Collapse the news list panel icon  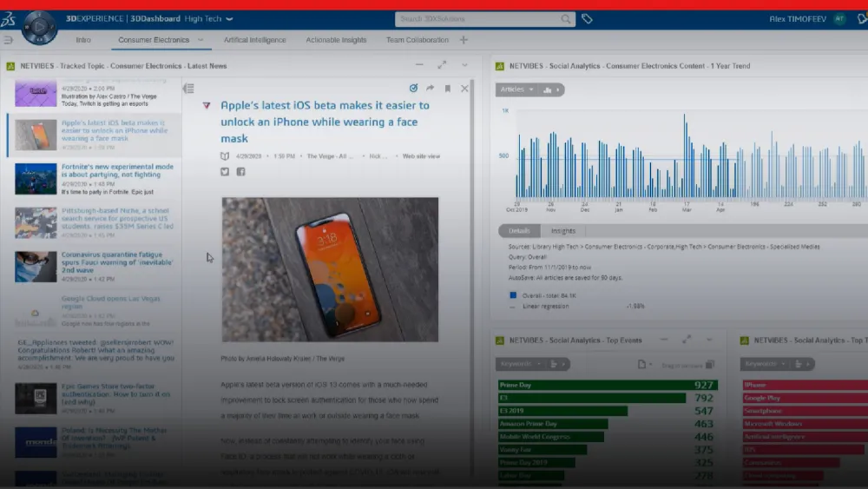pos(188,88)
